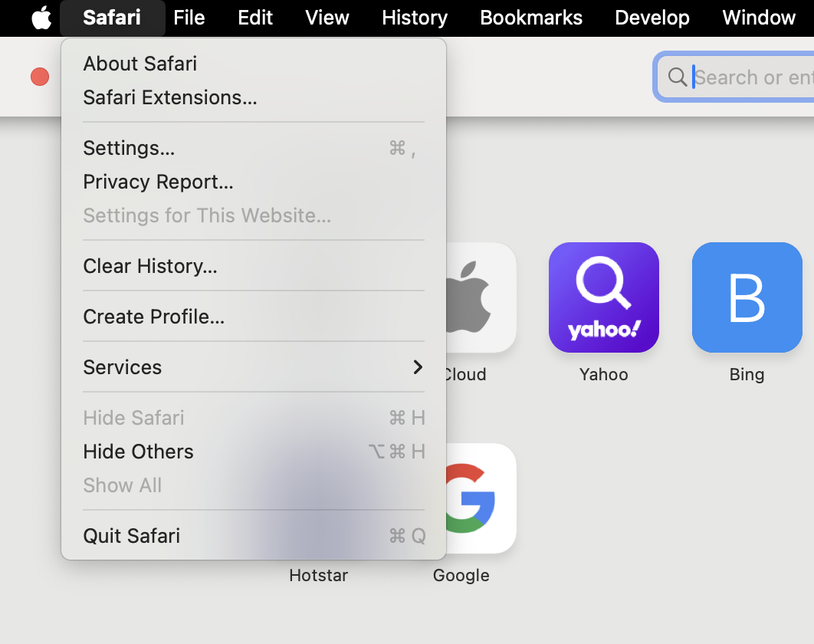Viewport: 814px width, 644px height.
Task: Open the Edit menu
Action: (x=255, y=18)
